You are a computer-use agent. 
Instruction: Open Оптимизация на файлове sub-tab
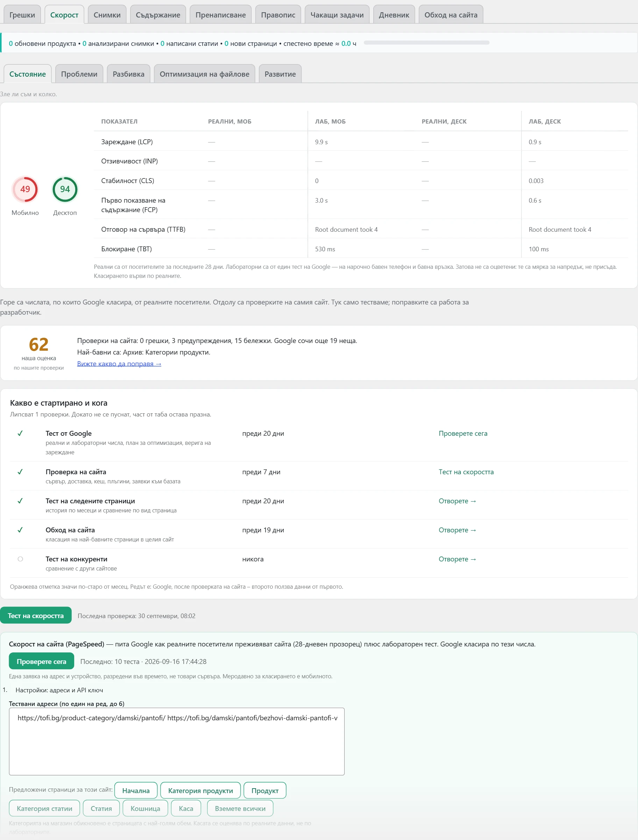pyautogui.click(x=204, y=74)
